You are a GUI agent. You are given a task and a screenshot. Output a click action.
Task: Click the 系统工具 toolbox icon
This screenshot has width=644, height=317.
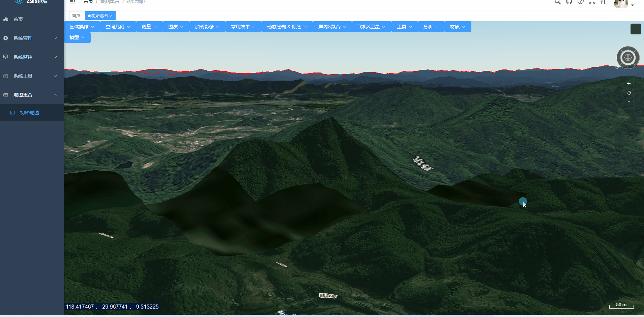[6, 76]
